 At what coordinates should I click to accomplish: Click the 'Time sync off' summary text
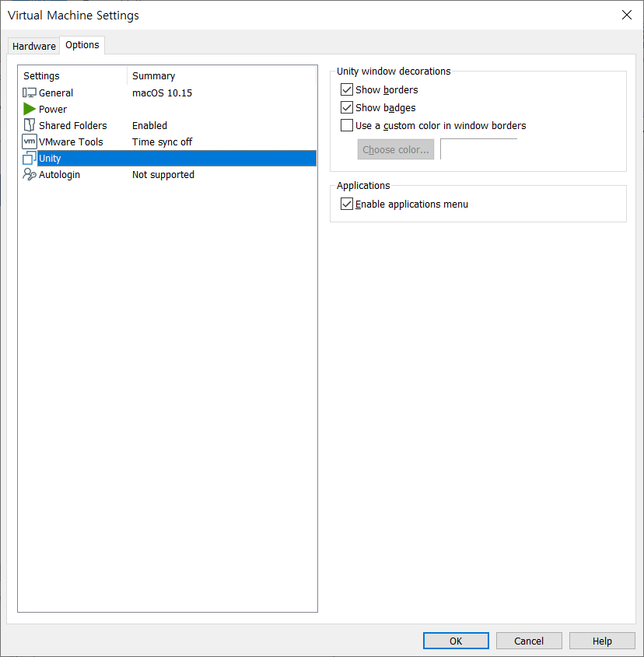[163, 142]
